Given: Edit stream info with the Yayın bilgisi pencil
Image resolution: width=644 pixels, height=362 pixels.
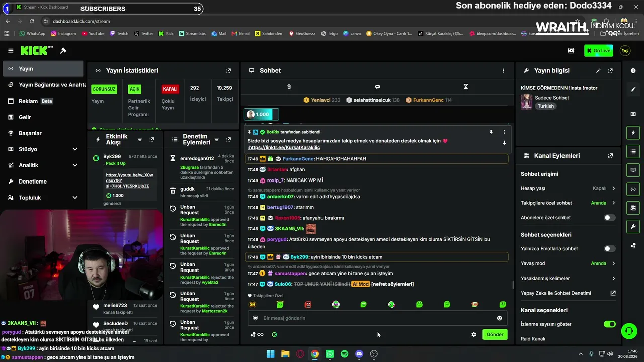Looking at the screenshot, I should tap(598, 71).
